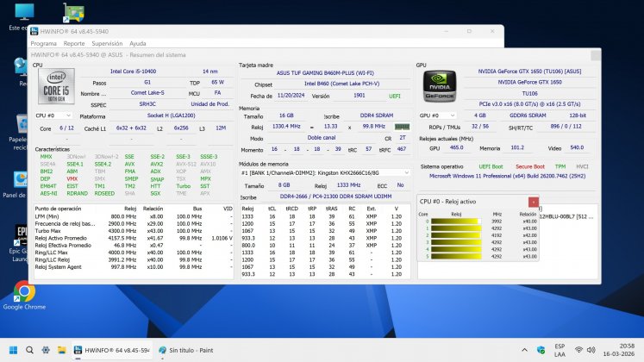Click the Intel Core i5 logo

(54, 90)
